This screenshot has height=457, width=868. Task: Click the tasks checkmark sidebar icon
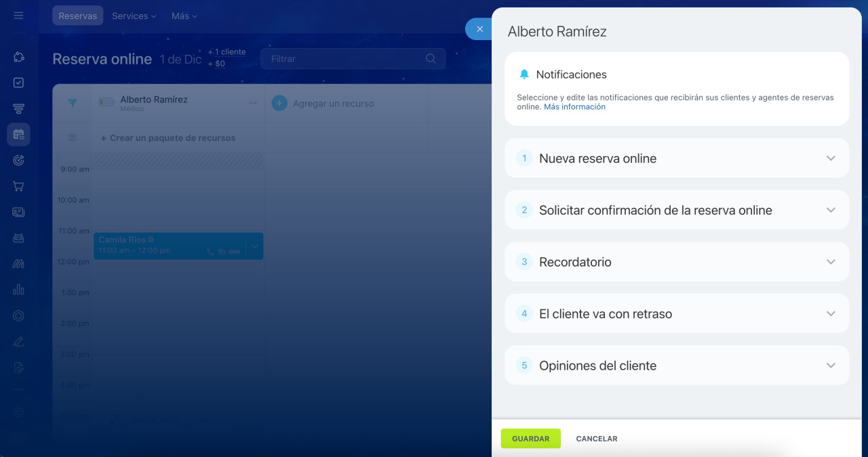click(x=18, y=83)
